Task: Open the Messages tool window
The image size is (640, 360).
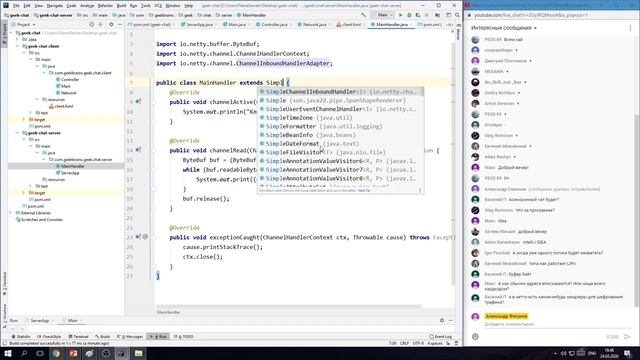Action: 130,337
